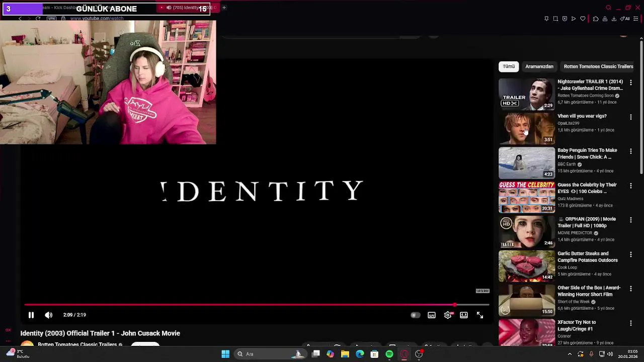Open more options for Other Side of the Box
644x362 pixels.
click(x=630, y=289)
